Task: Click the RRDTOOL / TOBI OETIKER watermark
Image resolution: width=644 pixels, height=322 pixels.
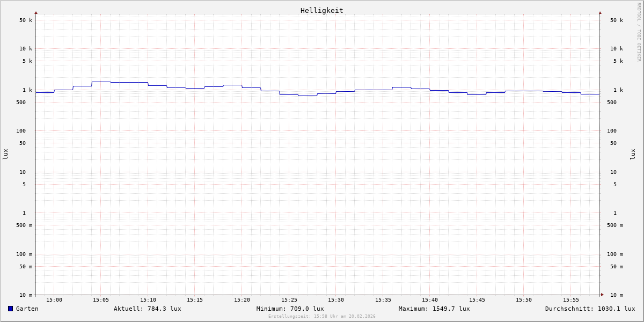Action: coord(639,32)
